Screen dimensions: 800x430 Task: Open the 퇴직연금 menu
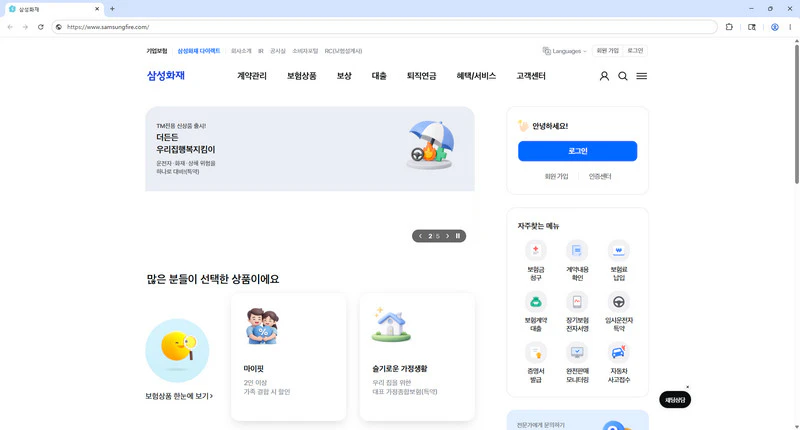click(x=421, y=76)
